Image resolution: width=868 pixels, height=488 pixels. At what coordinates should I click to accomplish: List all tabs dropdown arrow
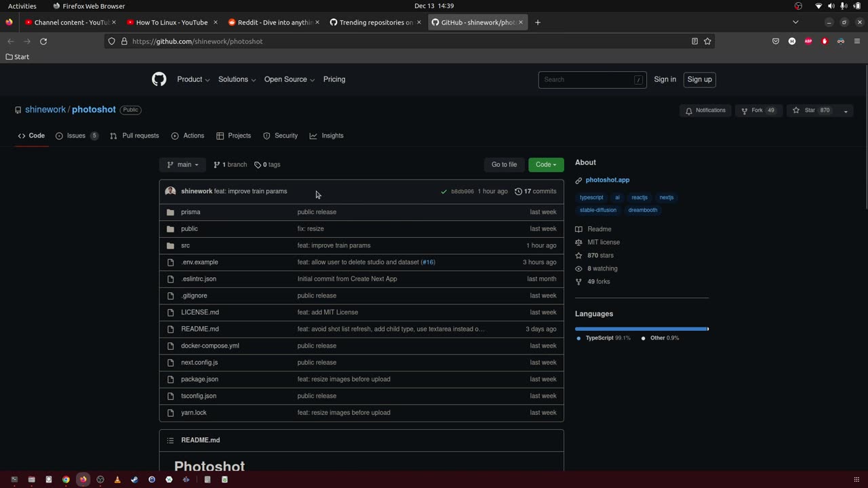coord(795,22)
